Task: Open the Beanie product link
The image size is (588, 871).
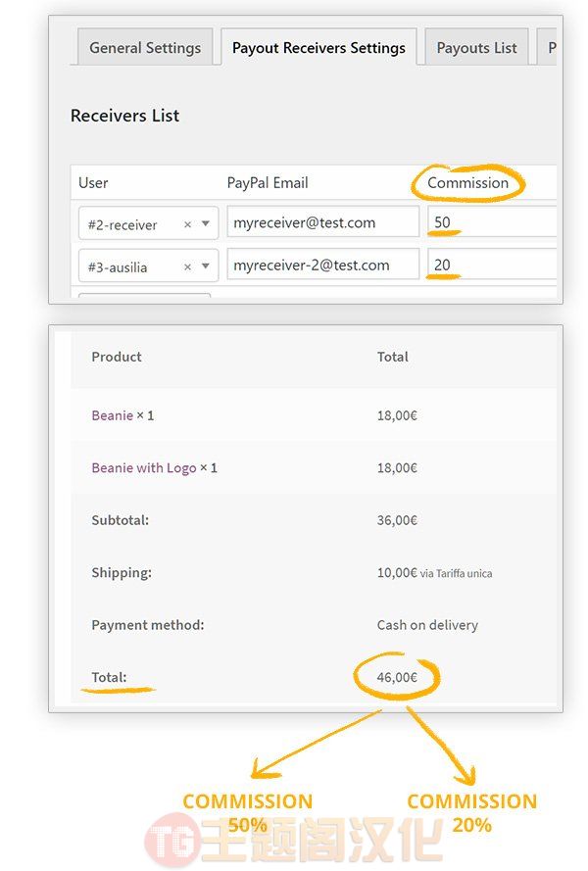Action: (x=113, y=415)
